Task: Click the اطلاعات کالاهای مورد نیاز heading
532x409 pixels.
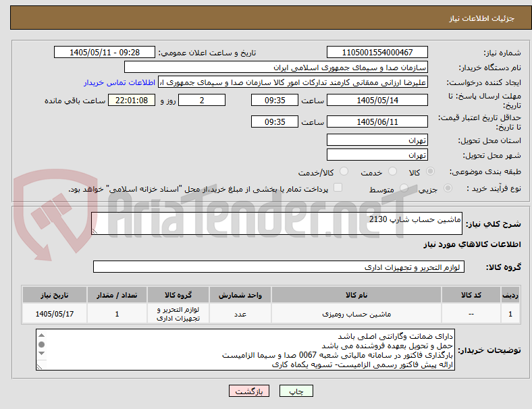Action: click(x=472, y=244)
